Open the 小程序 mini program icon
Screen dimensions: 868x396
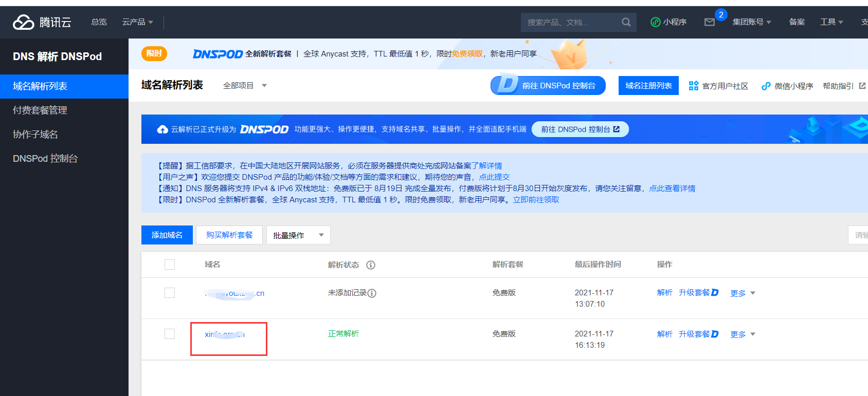(x=655, y=22)
